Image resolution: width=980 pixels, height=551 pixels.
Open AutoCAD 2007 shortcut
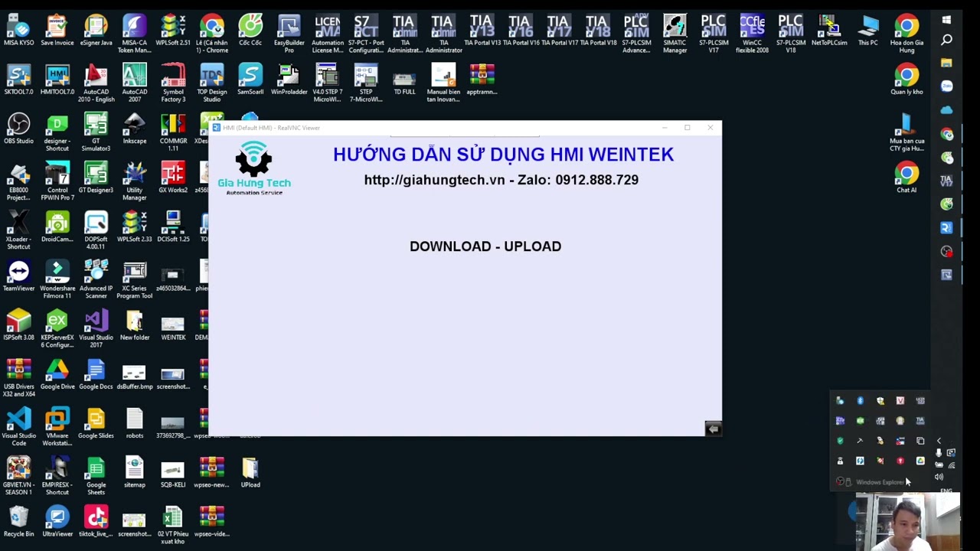pyautogui.click(x=135, y=83)
